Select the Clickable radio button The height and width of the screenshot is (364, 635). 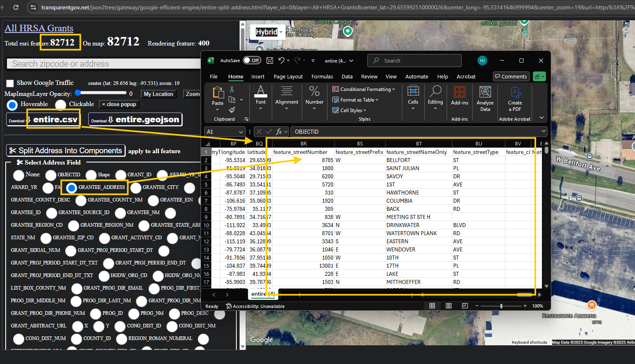(61, 105)
